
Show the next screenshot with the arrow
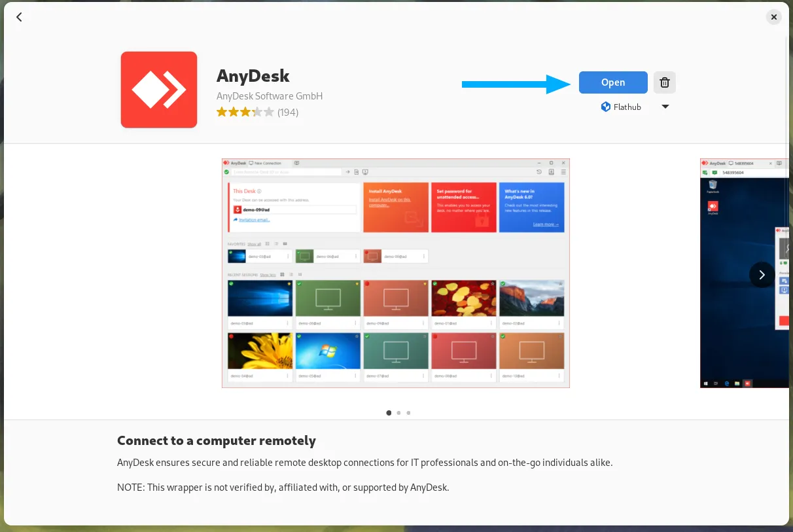(762, 275)
